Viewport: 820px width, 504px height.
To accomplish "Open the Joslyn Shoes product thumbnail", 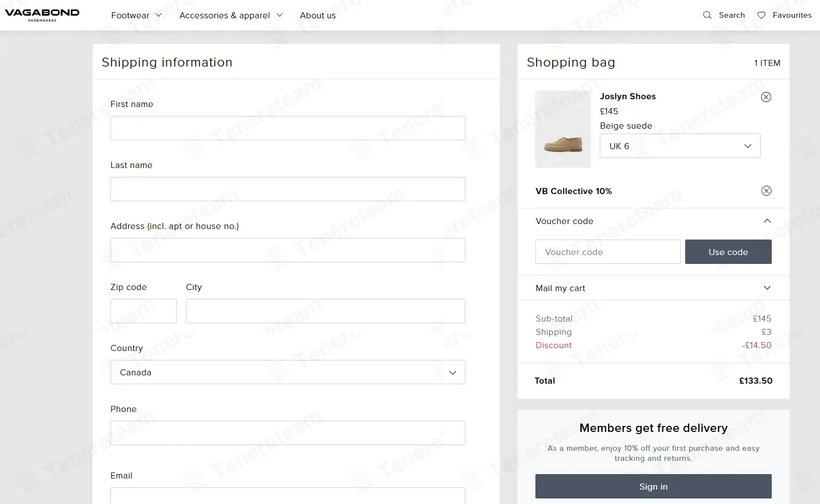I will pyautogui.click(x=563, y=129).
